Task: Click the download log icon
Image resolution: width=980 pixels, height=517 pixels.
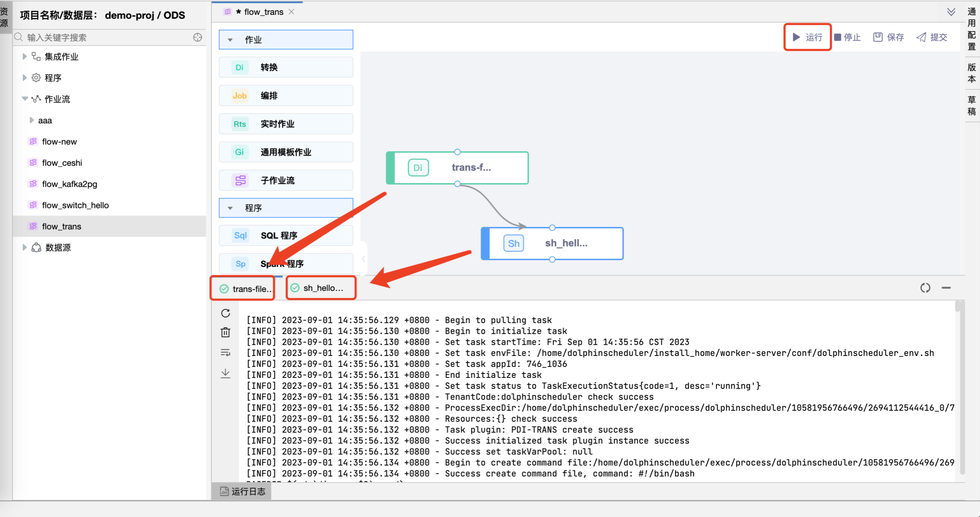Action: 226,373
